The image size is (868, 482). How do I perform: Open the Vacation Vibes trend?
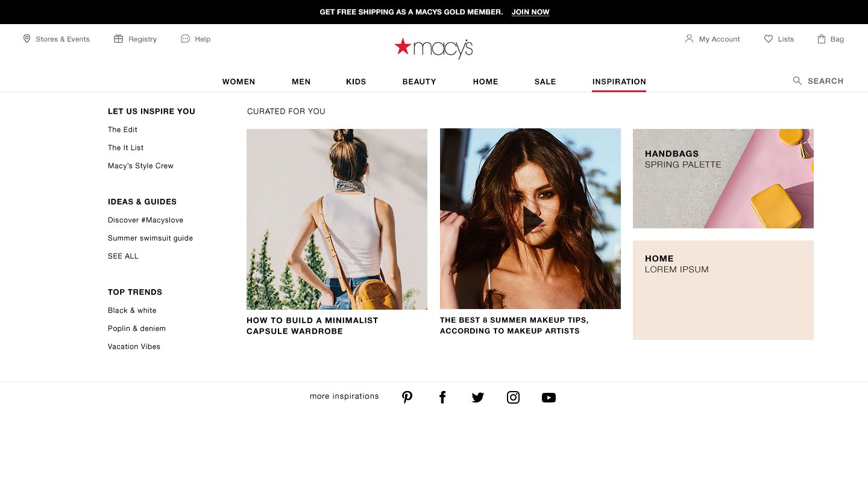(134, 346)
